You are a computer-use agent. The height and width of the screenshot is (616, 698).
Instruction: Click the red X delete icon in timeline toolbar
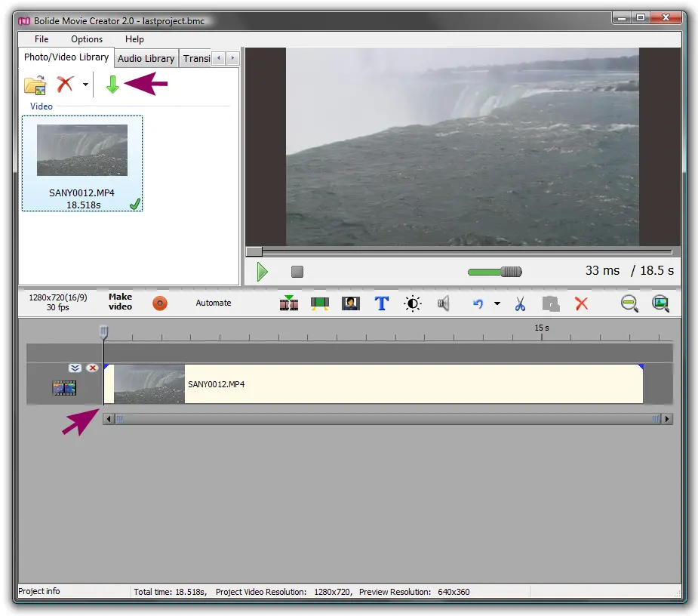click(x=581, y=303)
